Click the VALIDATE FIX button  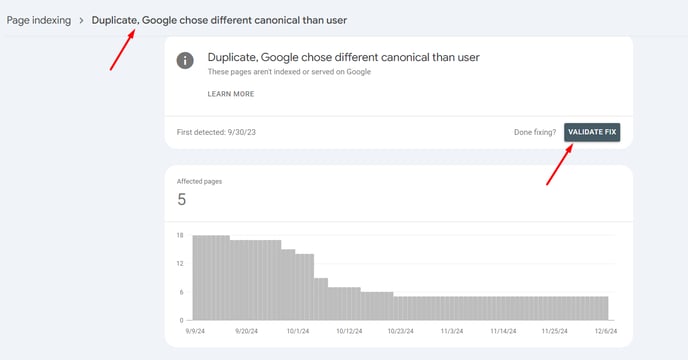point(592,132)
